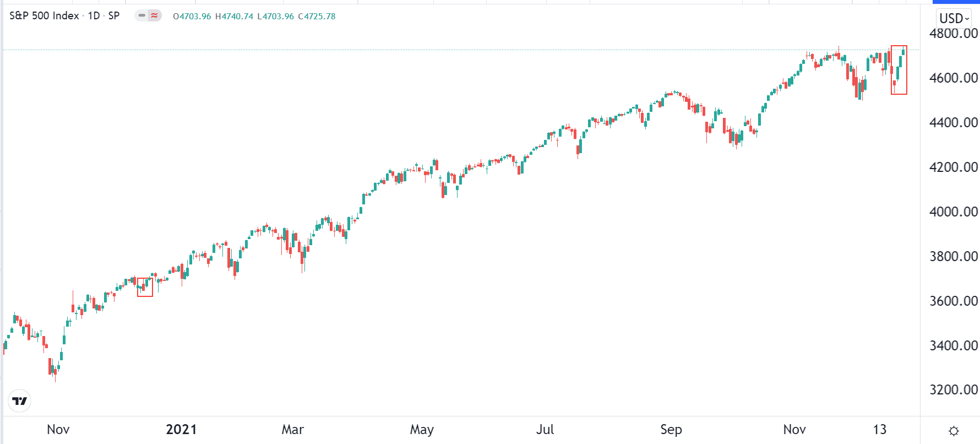Click the S&P 500 Index symbol title
The height and width of the screenshot is (444, 980).
(44, 16)
